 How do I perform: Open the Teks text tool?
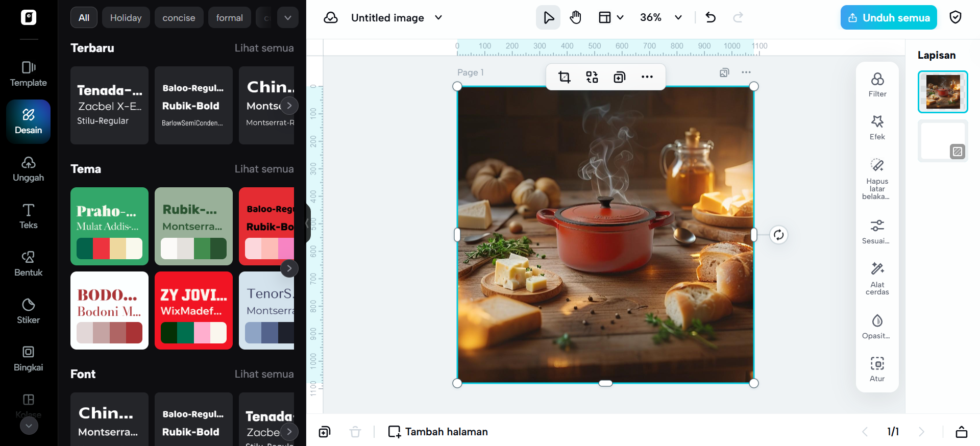(29, 216)
